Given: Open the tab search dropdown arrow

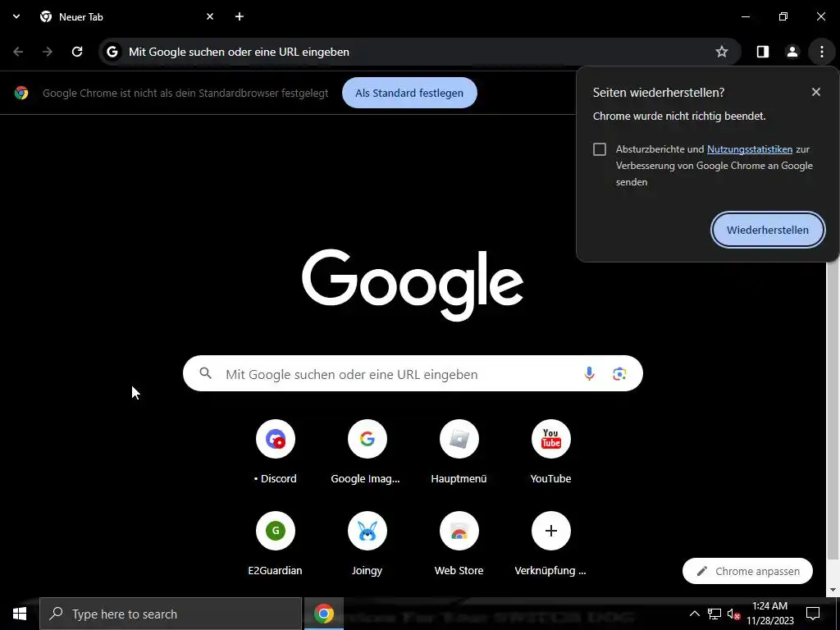Looking at the screenshot, I should click(x=16, y=16).
